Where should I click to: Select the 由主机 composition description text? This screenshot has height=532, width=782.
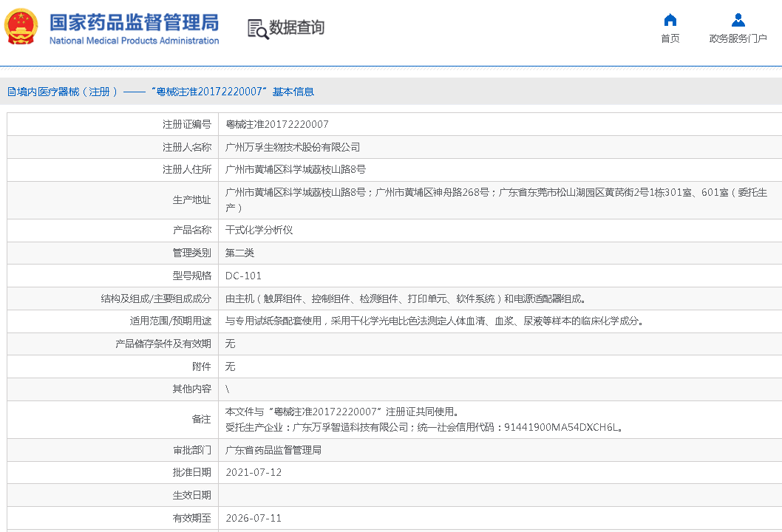pyautogui.click(x=405, y=299)
